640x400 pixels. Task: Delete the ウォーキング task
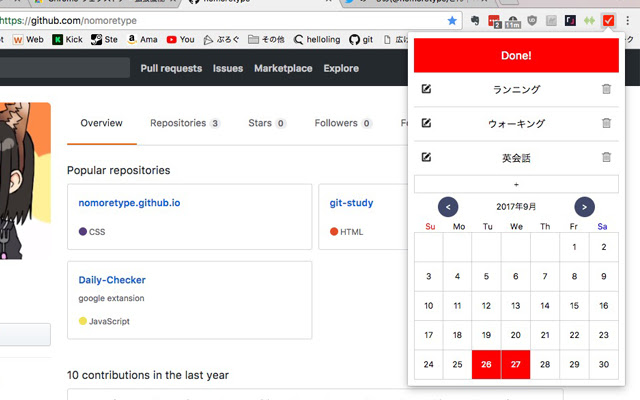point(606,123)
